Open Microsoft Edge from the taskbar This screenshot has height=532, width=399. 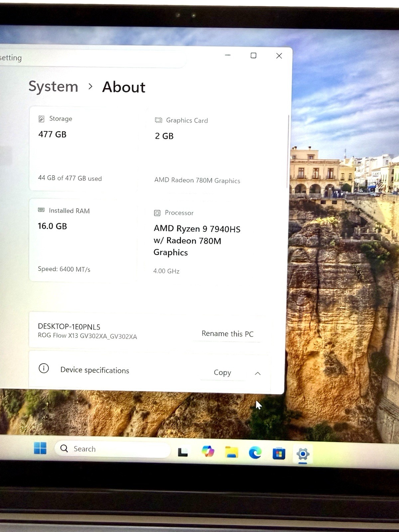tap(255, 453)
